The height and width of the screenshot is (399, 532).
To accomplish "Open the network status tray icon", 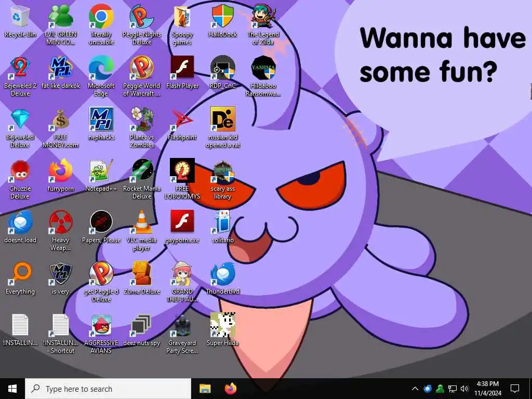I will click(453, 389).
